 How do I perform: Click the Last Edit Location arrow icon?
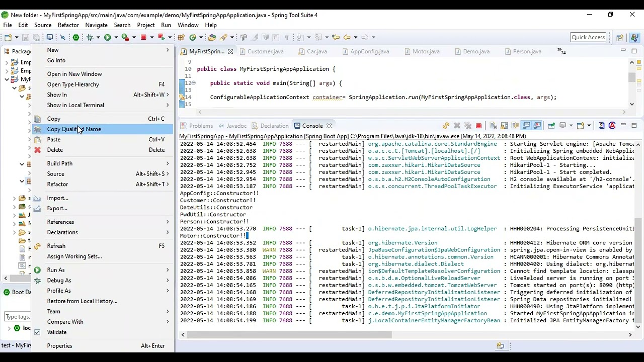(336, 37)
